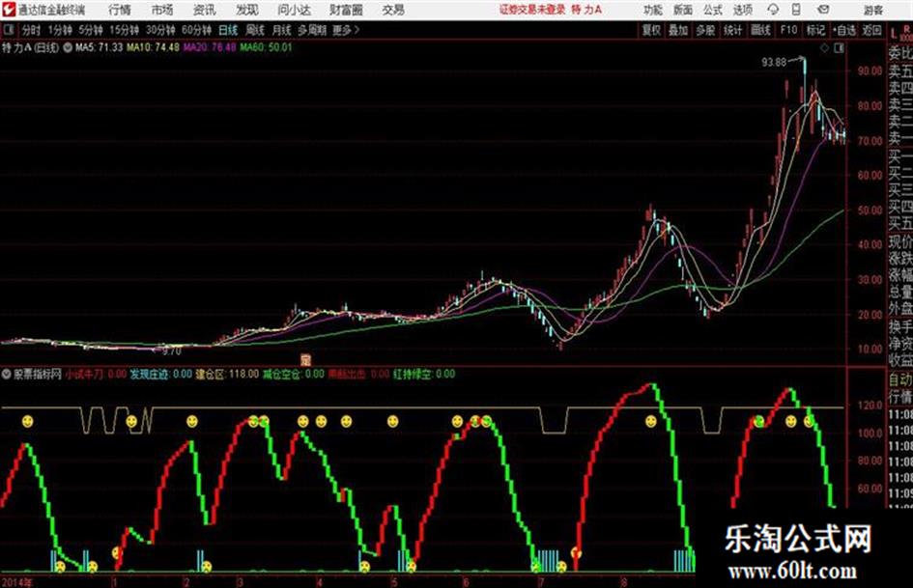Open the 市场 menu

click(162, 10)
